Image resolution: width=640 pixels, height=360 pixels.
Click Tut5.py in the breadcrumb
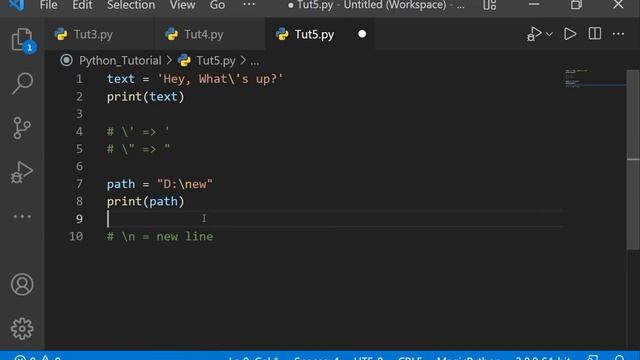[x=216, y=60]
